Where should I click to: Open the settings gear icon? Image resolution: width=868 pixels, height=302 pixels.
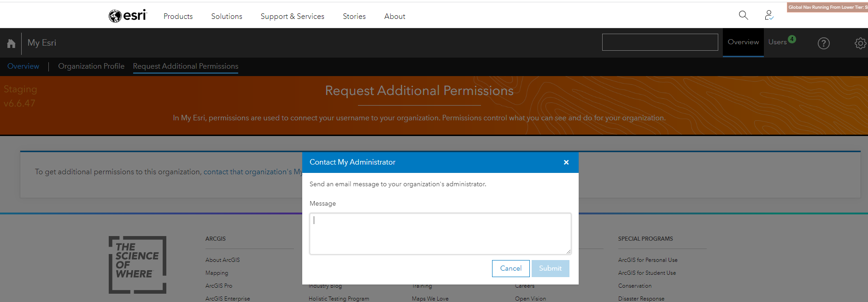tap(860, 43)
